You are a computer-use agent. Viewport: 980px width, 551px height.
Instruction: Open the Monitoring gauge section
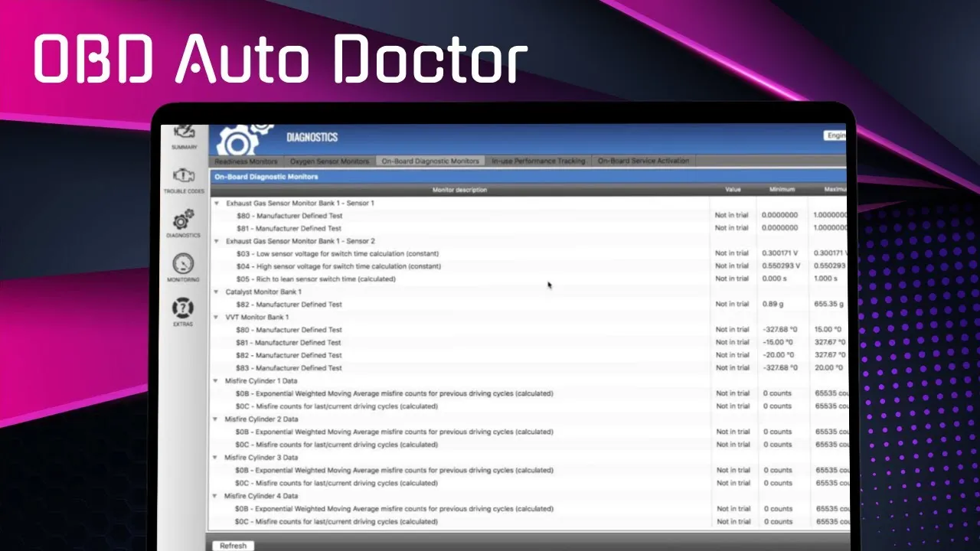[184, 269]
